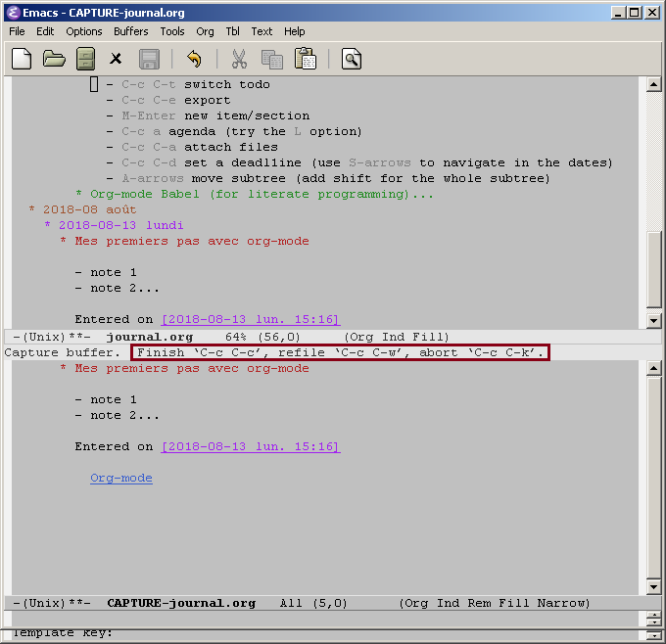This screenshot has width=666, height=644.
Task: Click the scissors Cut icon
Action: coord(239,60)
